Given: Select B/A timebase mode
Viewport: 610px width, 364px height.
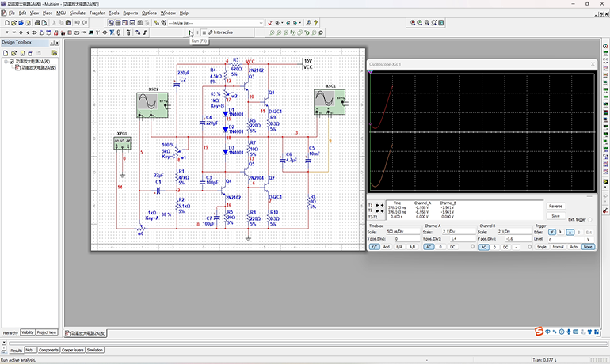Looking at the screenshot, I should coord(399,247).
